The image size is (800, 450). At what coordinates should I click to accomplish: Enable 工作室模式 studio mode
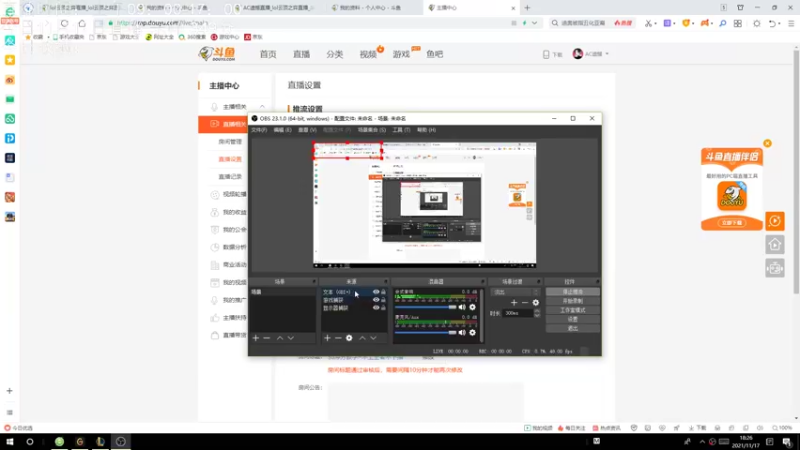point(572,310)
